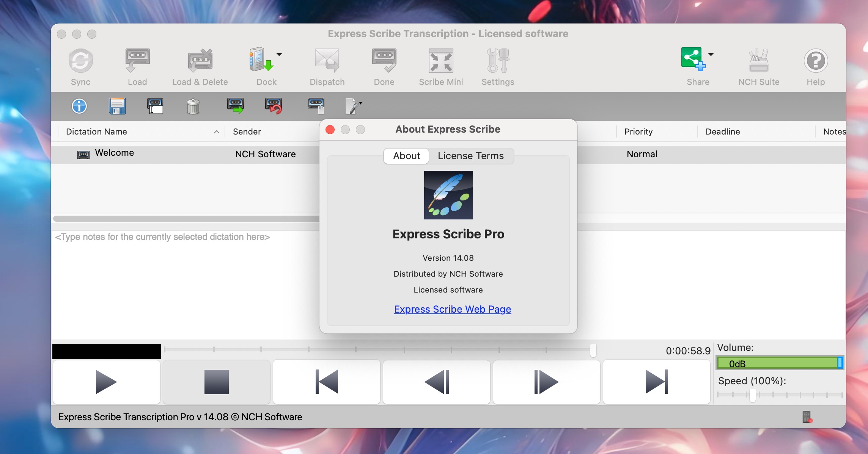Click the Sync toolbar icon

80,61
